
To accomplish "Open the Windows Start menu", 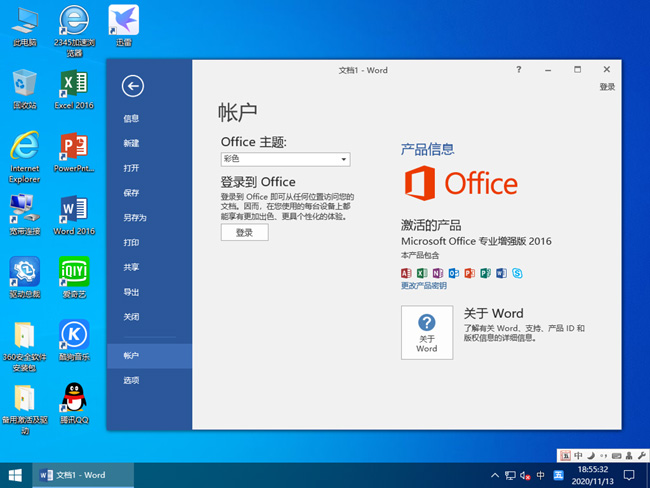I will click(15, 475).
